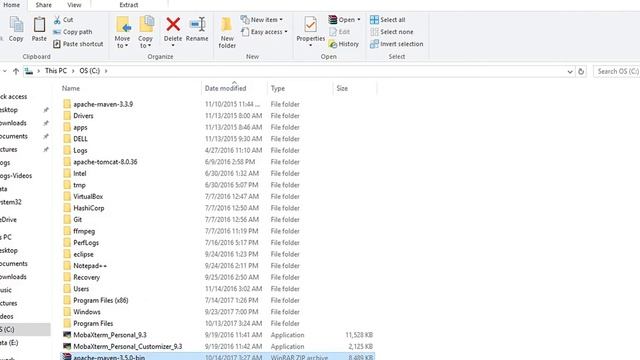Select MobaXterm_Personal_Customizer_9.3 application
The height and width of the screenshot is (360, 640).
click(x=218, y=346)
